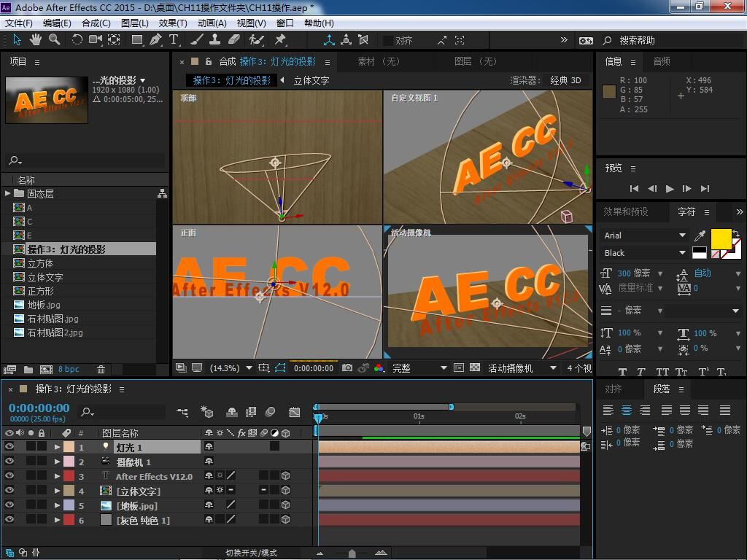The image size is (747, 560).
Task: Hide the 摄像机 1 layer
Action: pos(9,461)
